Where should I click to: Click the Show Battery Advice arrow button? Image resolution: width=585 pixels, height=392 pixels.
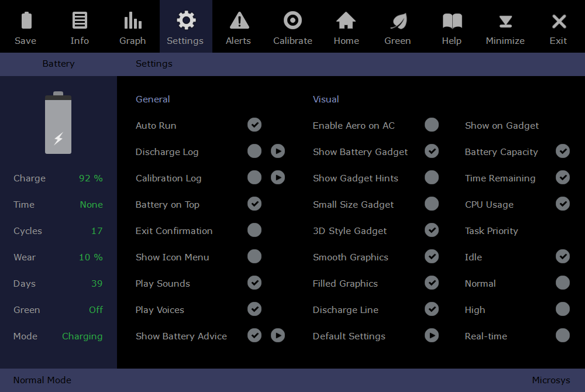278,335
